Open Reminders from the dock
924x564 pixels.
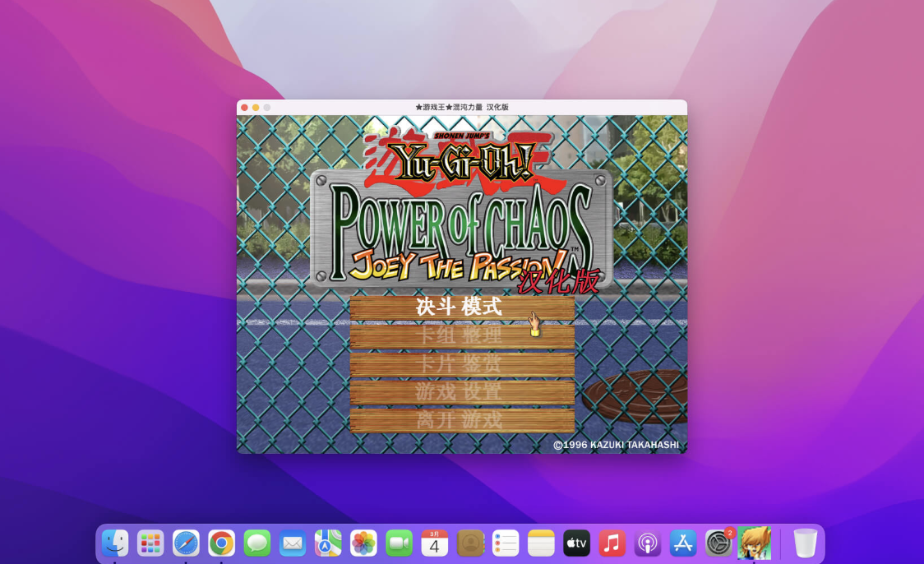point(506,543)
